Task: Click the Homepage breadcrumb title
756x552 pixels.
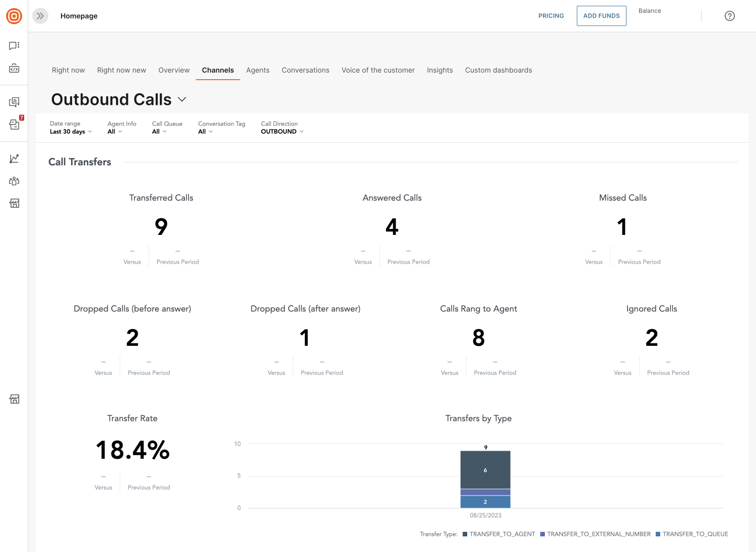Action: click(79, 16)
